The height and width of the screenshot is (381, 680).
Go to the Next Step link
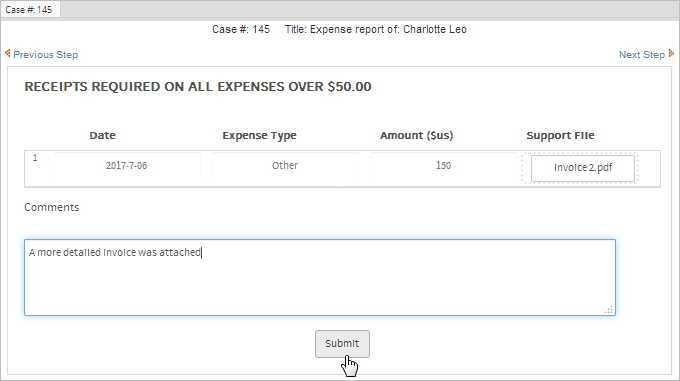point(641,55)
